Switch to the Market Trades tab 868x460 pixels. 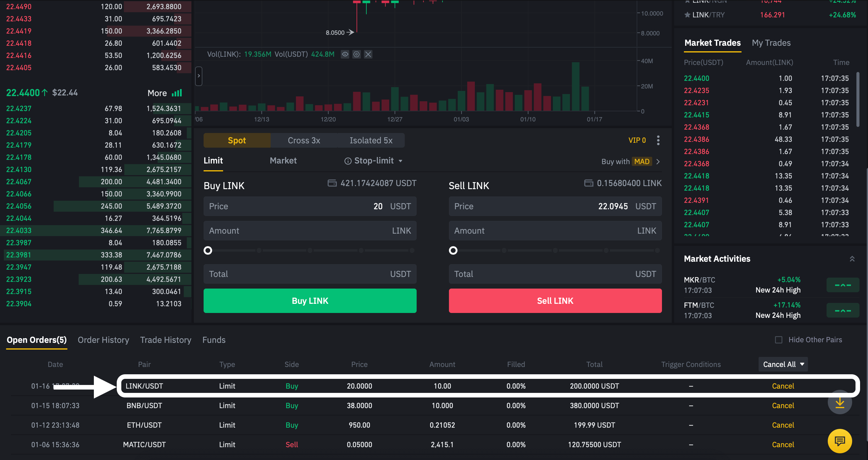coord(713,43)
